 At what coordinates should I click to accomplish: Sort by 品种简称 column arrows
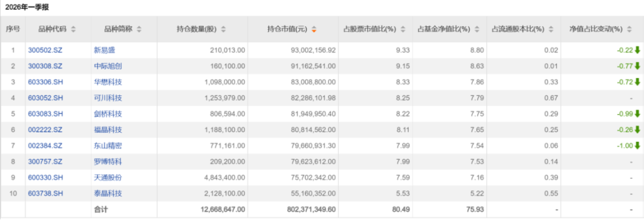pos(139,29)
